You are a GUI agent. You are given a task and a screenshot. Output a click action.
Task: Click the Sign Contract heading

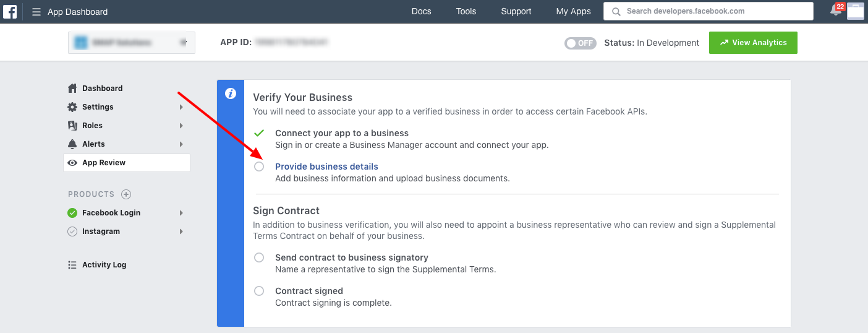pyautogui.click(x=286, y=210)
